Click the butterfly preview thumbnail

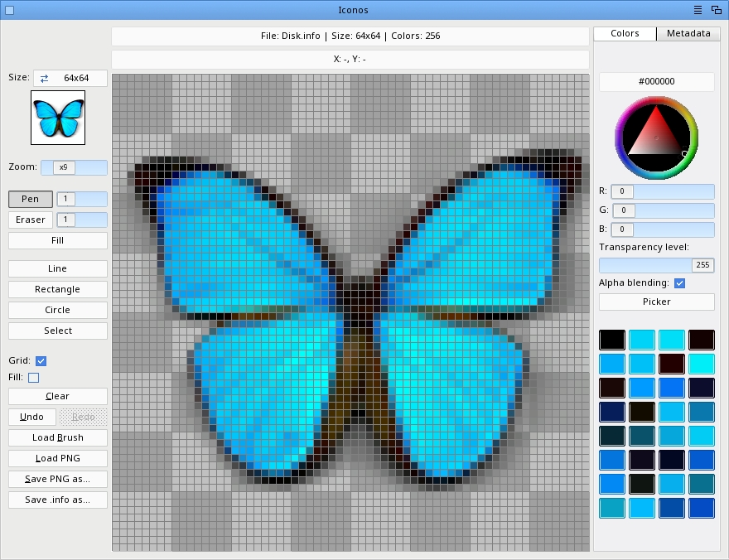coord(58,118)
